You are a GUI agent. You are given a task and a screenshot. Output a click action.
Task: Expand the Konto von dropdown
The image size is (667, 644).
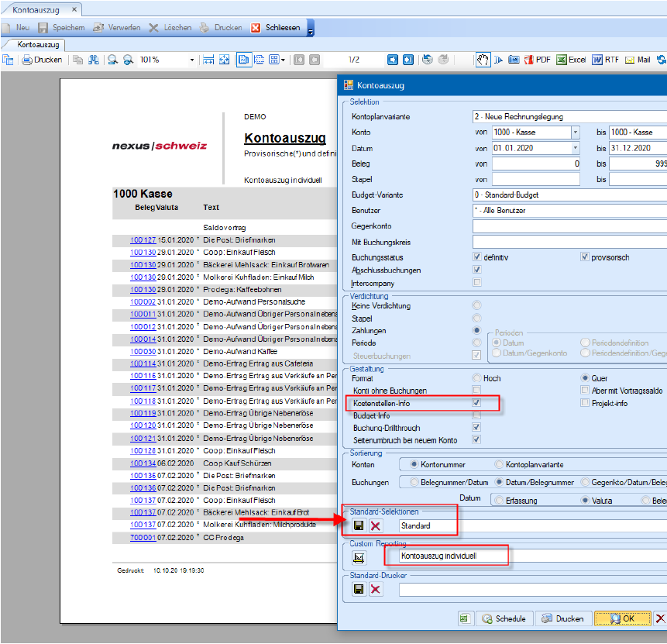point(576,133)
